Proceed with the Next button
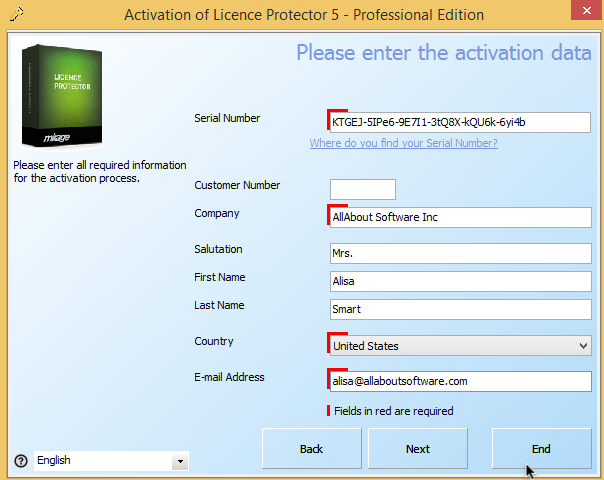Viewport: 604px width, 480px height. click(x=418, y=448)
